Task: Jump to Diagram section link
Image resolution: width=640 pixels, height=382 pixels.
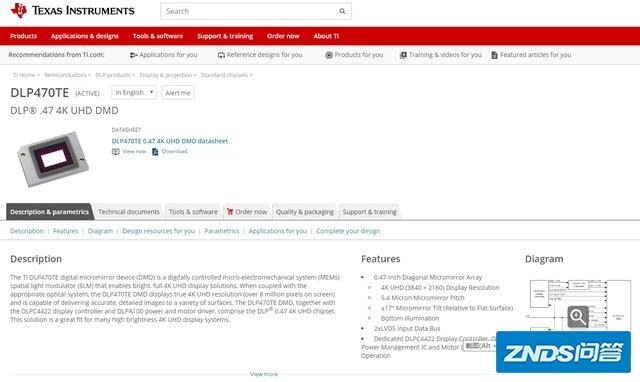Action: pyautogui.click(x=100, y=231)
